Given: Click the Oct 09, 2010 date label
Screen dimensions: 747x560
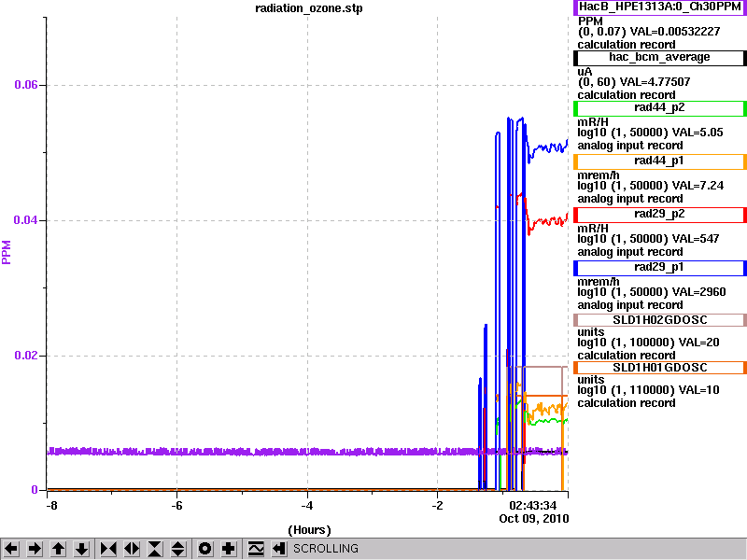Looking at the screenshot, I should 533,519.
